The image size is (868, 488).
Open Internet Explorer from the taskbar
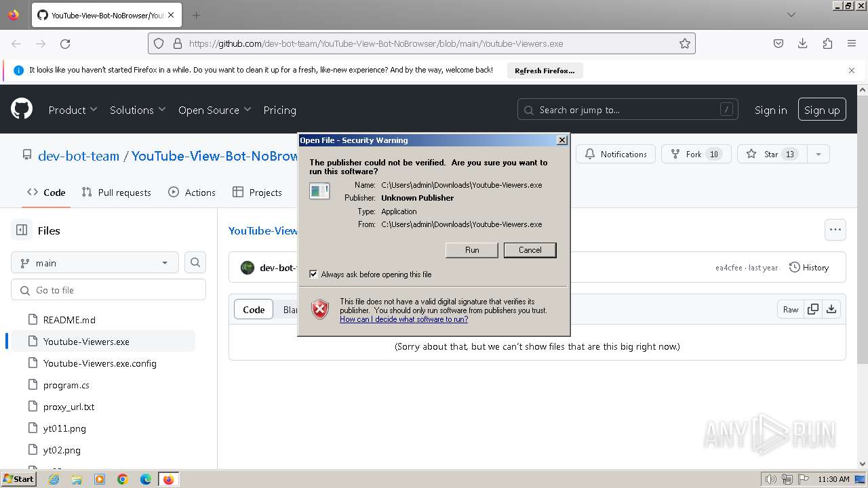pos(54,479)
